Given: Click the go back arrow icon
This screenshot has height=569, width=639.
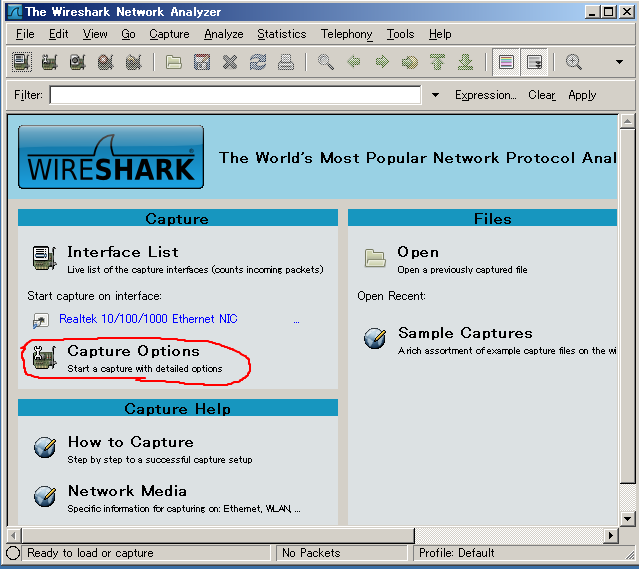Looking at the screenshot, I should click(x=354, y=62).
